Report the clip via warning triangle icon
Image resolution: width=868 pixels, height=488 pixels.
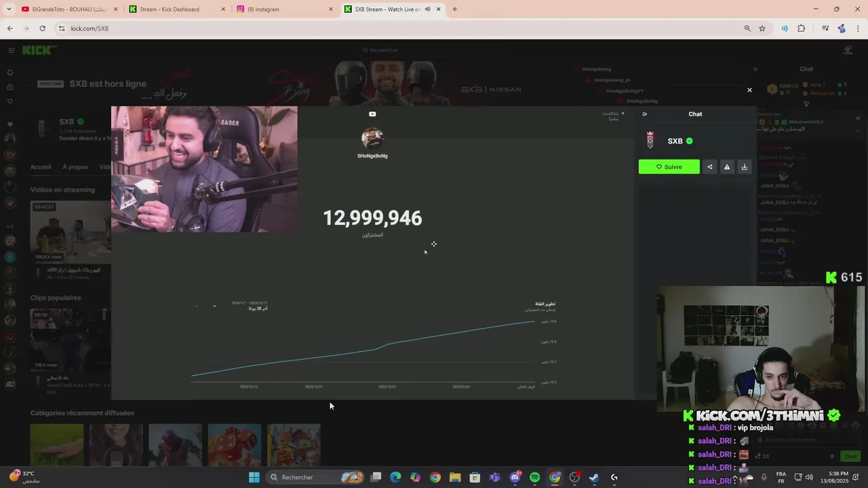point(727,167)
